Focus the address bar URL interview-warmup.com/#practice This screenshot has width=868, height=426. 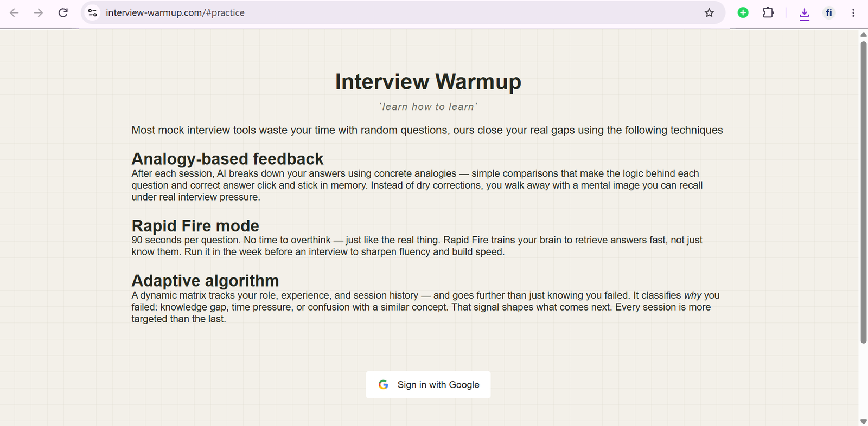point(175,12)
